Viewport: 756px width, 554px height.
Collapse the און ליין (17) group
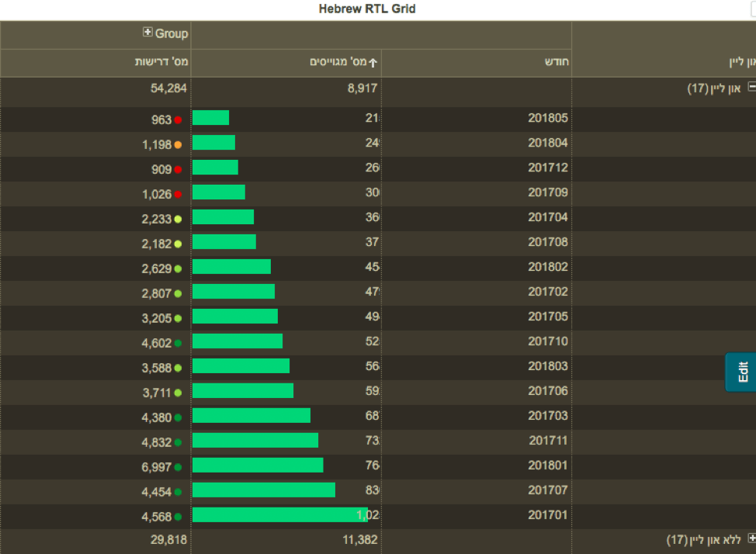[751, 88]
